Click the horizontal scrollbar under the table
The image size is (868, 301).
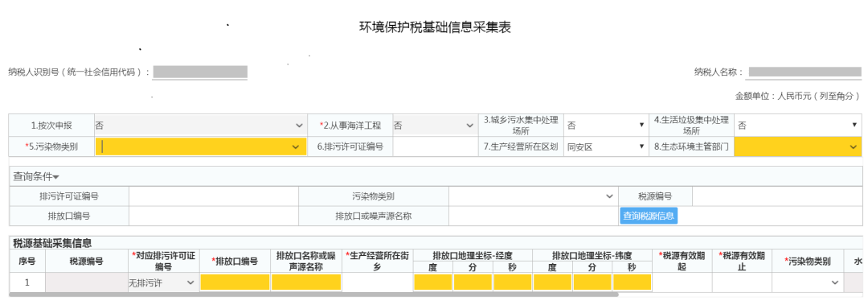pos(314,295)
